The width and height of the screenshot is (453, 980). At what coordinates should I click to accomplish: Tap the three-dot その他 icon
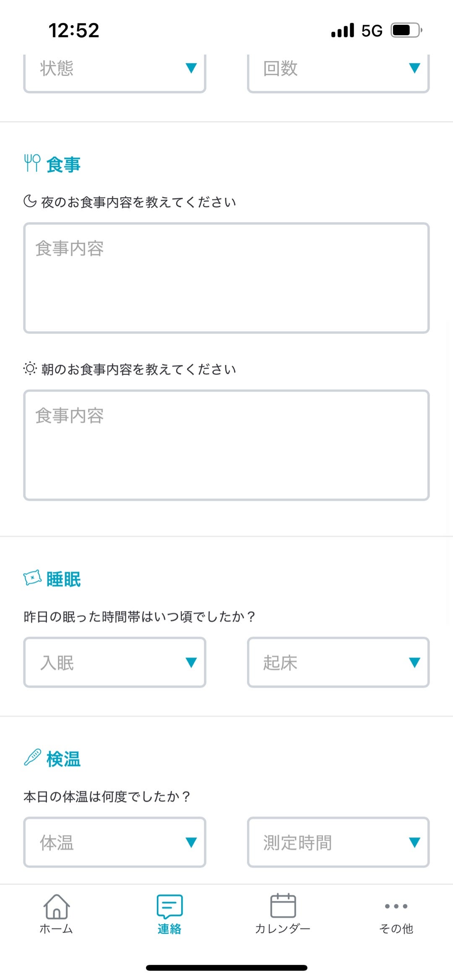pyautogui.click(x=396, y=906)
